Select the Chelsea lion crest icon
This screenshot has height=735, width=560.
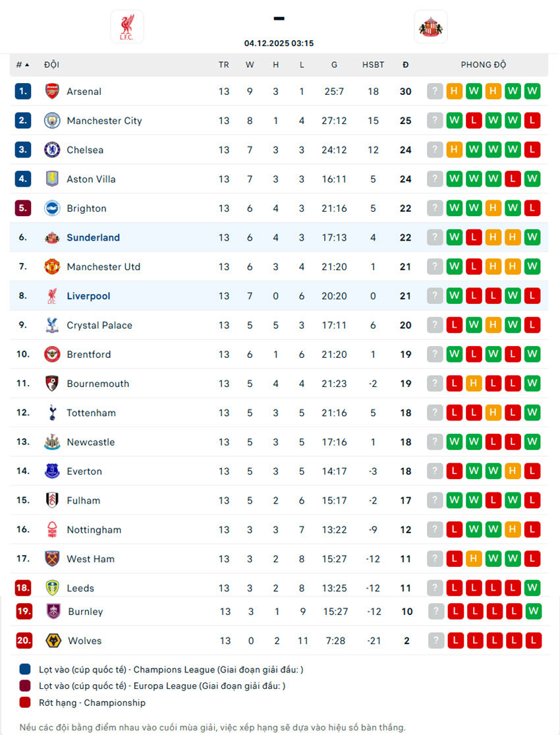[x=52, y=150]
